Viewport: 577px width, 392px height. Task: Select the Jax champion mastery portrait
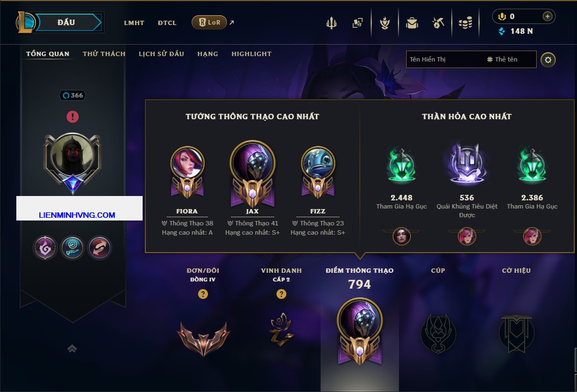click(253, 173)
